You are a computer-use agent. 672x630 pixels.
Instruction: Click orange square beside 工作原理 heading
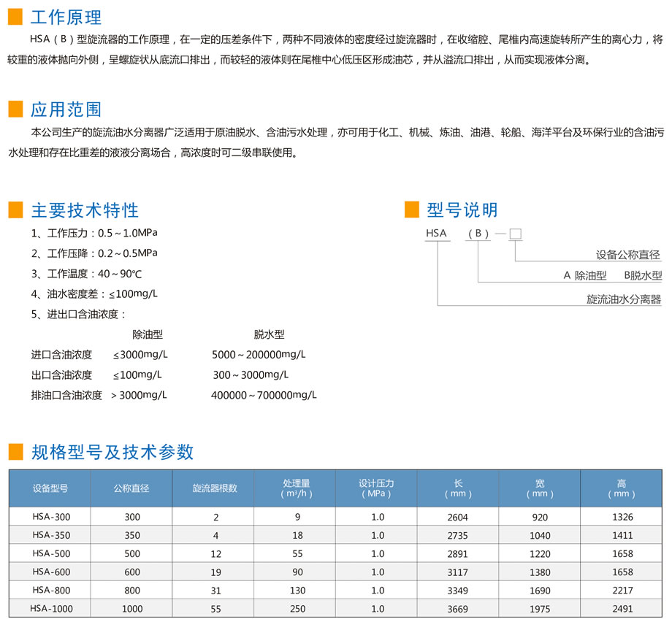(x=15, y=17)
